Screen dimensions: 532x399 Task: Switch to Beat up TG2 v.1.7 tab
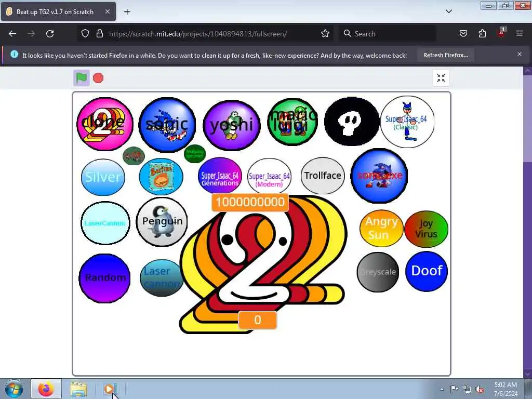(x=58, y=12)
